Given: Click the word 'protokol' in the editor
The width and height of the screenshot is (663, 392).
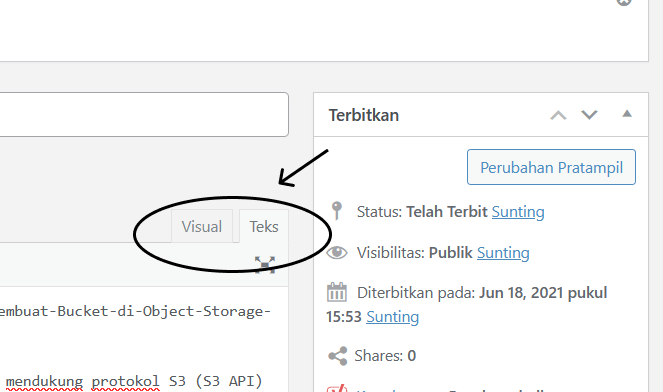Looking at the screenshot, I should [x=126, y=381].
